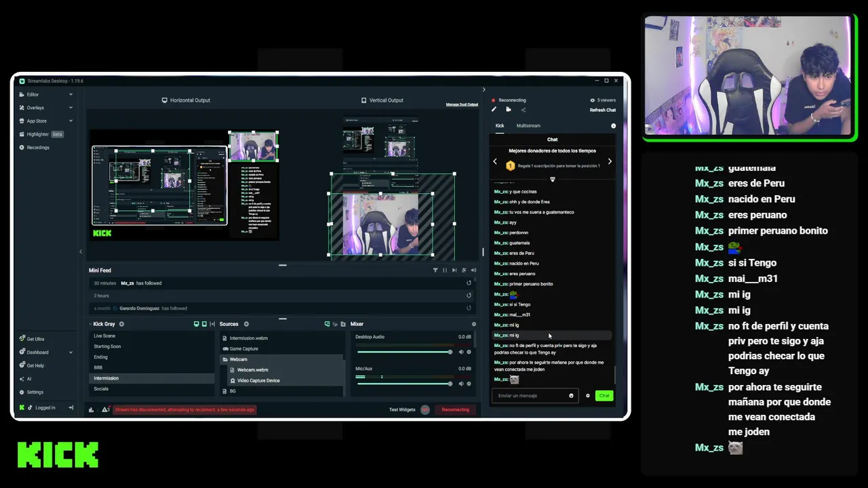The image size is (868, 488).
Task: Click the logout arrow beside Logged In
Action: tap(71, 407)
